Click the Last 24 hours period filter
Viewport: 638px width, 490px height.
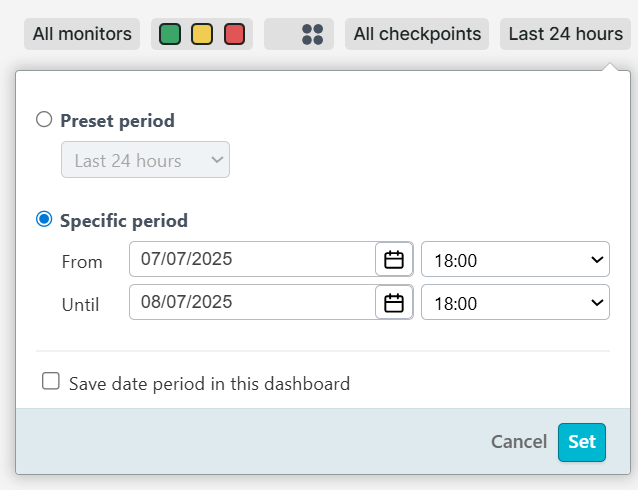tap(565, 34)
